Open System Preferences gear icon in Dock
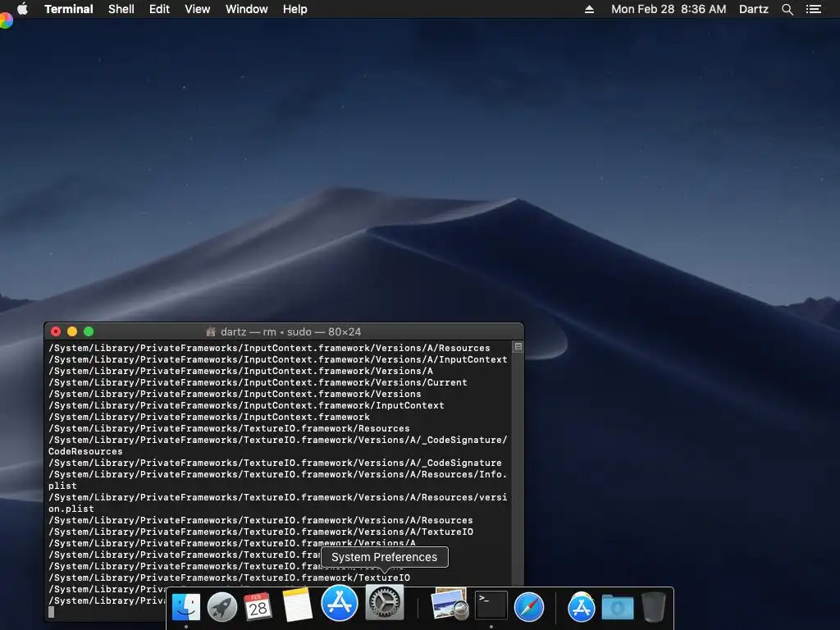 click(384, 602)
